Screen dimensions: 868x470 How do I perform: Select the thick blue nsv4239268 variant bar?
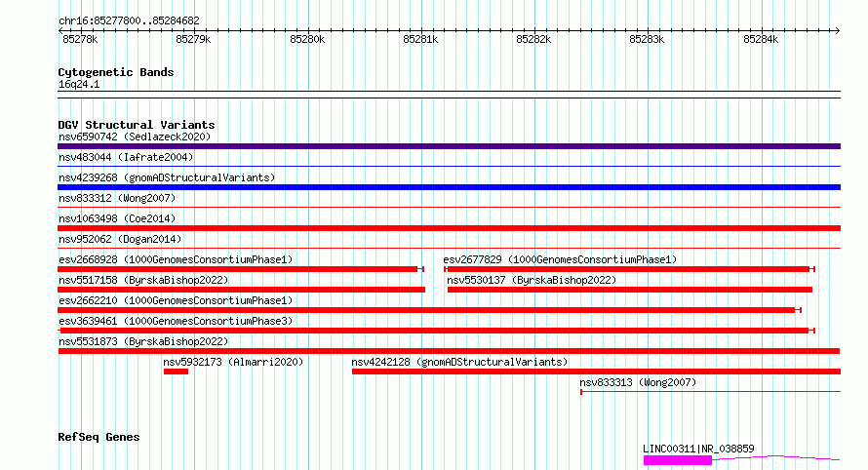click(x=449, y=187)
